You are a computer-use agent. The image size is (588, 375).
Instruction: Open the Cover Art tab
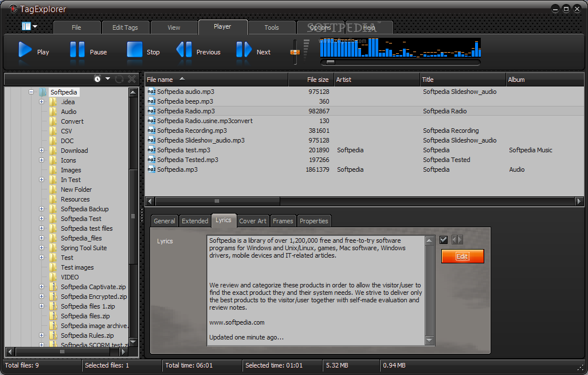tap(253, 221)
